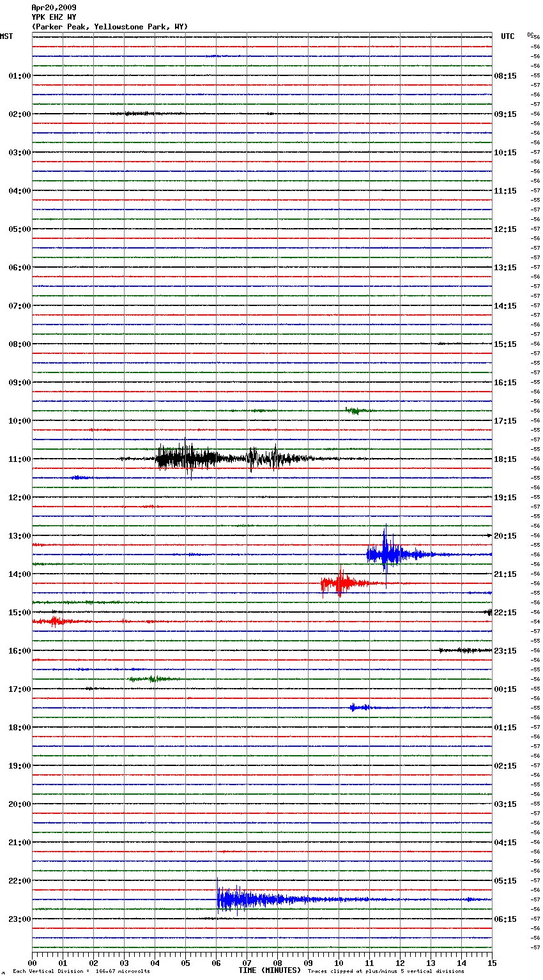Click the 18:15 UTC row label

click(505, 459)
